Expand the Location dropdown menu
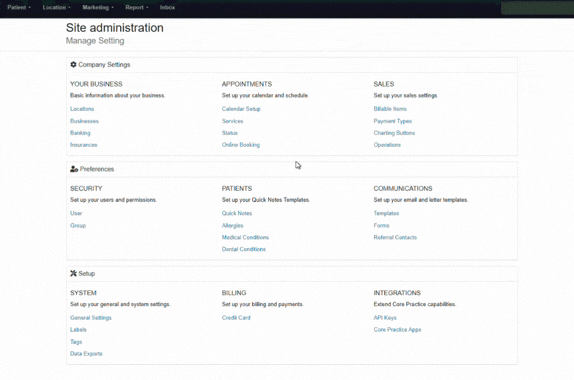The height and width of the screenshot is (380, 574). point(56,7)
